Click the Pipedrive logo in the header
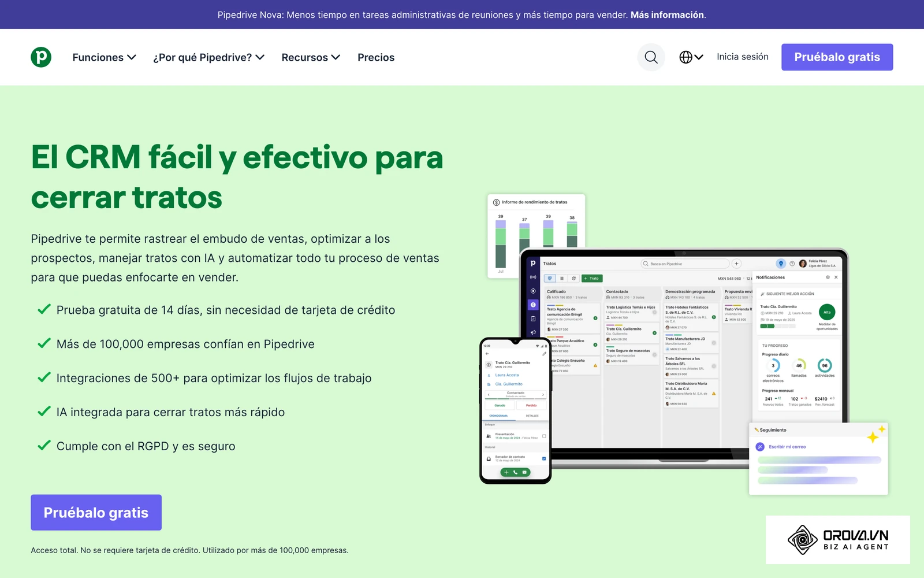This screenshot has width=924, height=578. coord(41,57)
